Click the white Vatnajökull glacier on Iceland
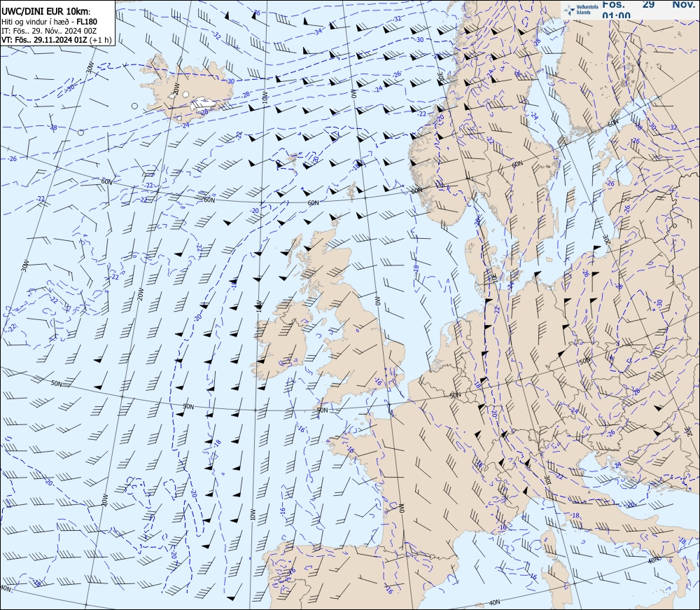The width and height of the screenshot is (700, 610). pyautogui.click(x=203, y=105)
